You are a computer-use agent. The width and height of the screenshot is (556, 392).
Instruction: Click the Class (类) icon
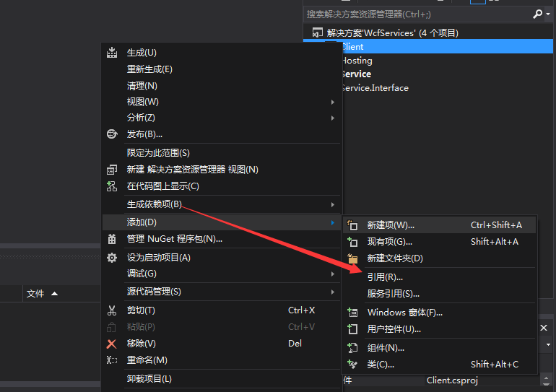click(x=352, y=365)
